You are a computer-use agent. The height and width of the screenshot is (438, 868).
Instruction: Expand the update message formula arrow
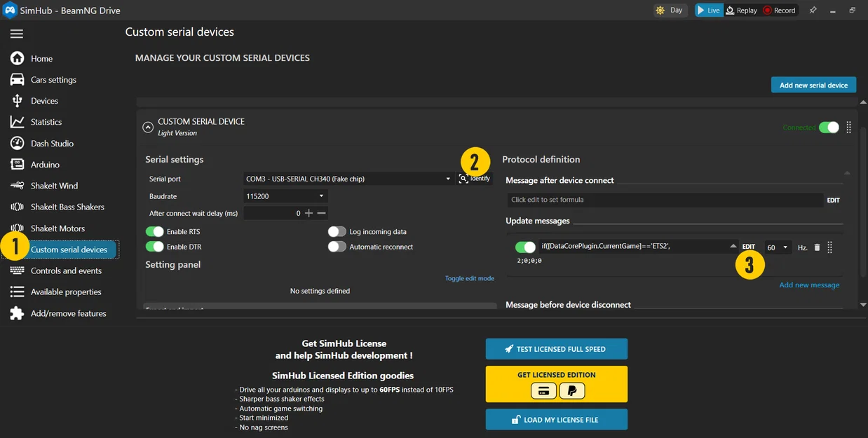733,246
